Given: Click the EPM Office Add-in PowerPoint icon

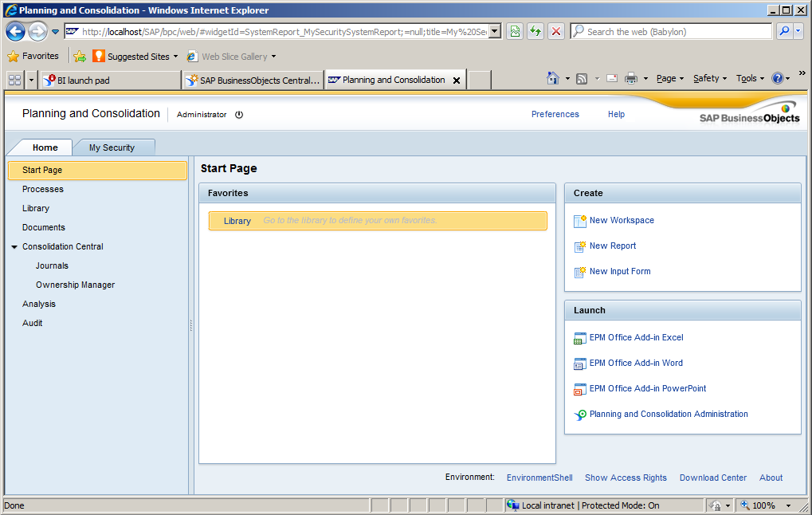Looking at the screenshot, I should pyautogui.click(x=580, y=389).
